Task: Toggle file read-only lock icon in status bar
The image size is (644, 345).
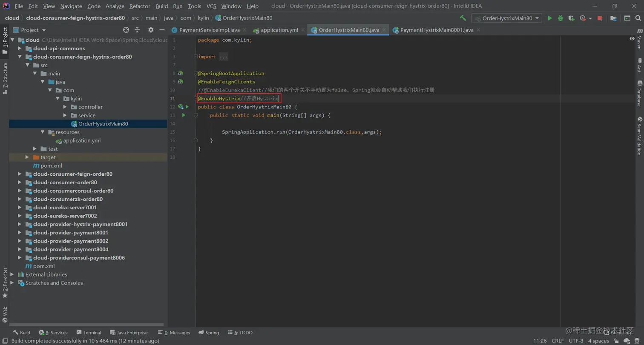Action: (x=617, y=341)
